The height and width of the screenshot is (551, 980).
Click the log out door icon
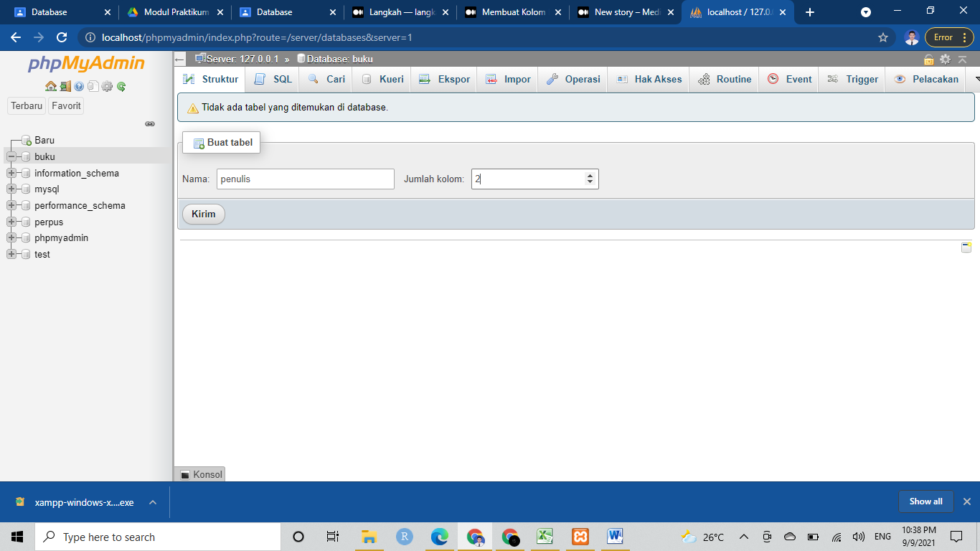[x=65, y=87]
